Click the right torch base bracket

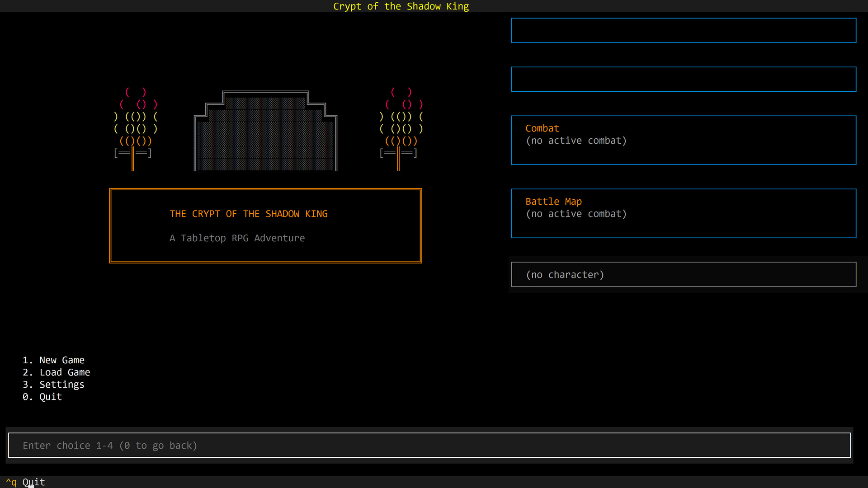(x=398, y=153)
